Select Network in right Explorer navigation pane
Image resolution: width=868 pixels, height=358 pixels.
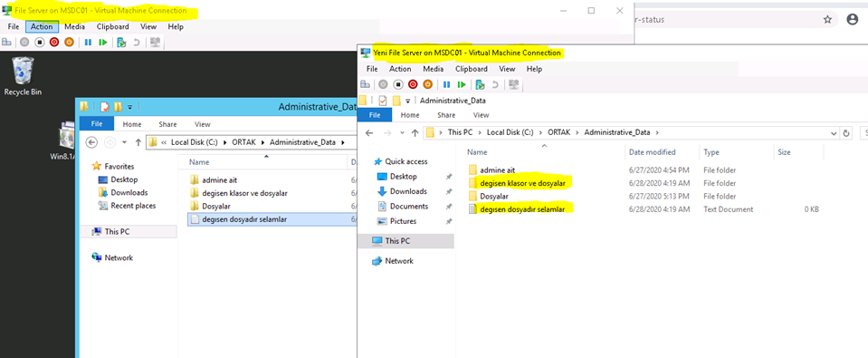tap(399, 261)
